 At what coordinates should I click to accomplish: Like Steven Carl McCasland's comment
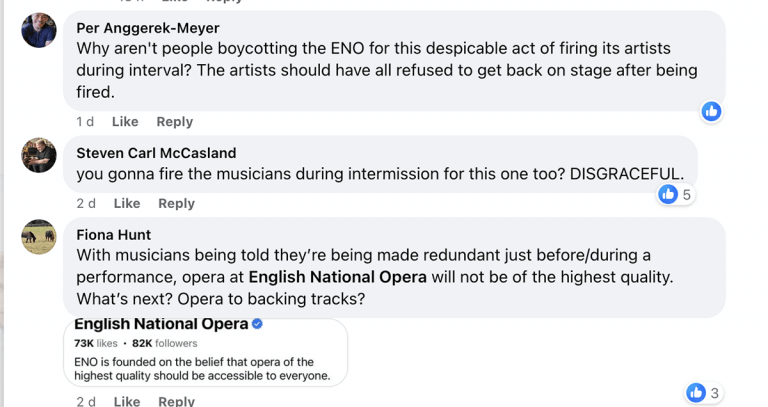pyautogui.click(x=127, y=204)
